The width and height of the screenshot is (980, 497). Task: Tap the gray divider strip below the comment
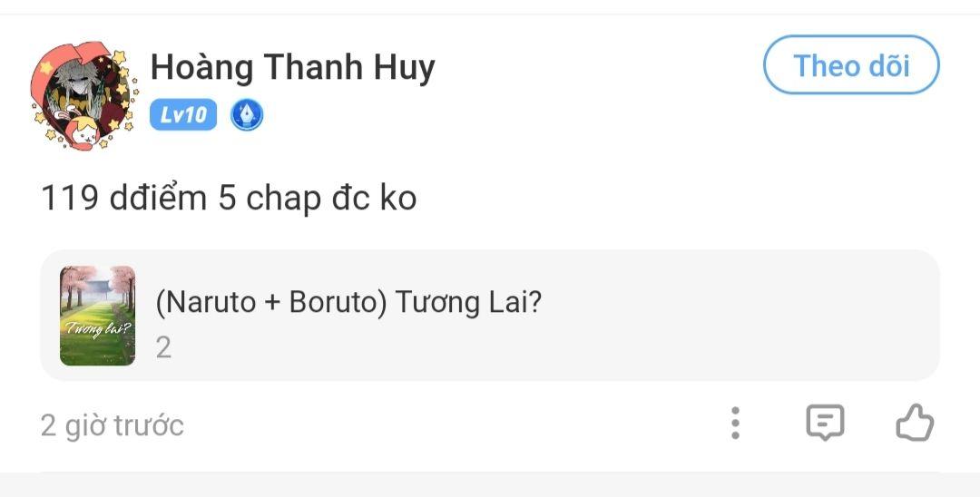click(x=490, y=484)
